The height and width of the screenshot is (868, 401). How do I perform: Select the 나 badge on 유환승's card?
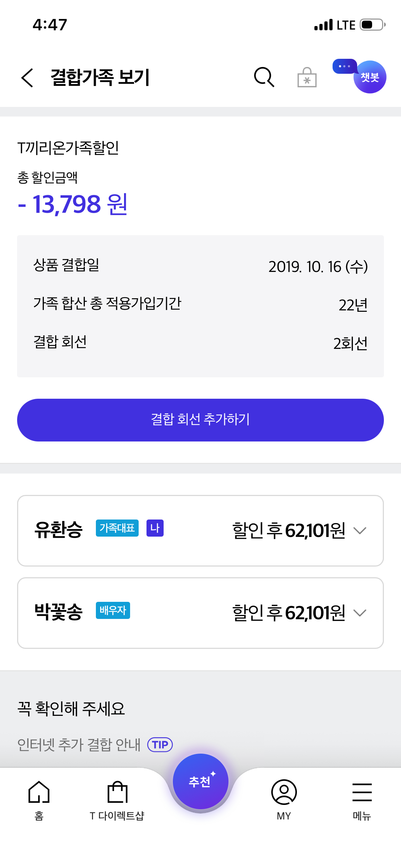pyautogui.click(x=155, y=528)
